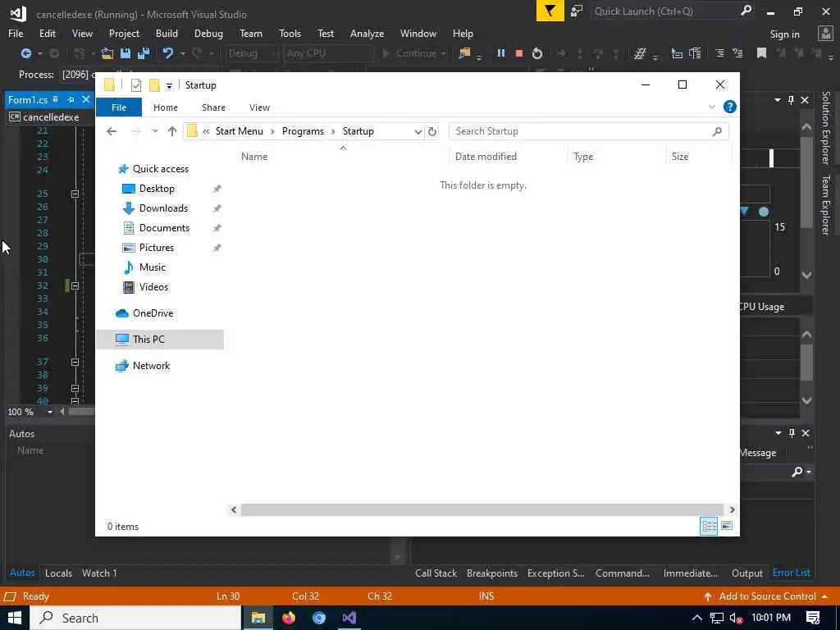Open the Any CPU platform dropdown
The image size is (840, 630).
point(367,53)
